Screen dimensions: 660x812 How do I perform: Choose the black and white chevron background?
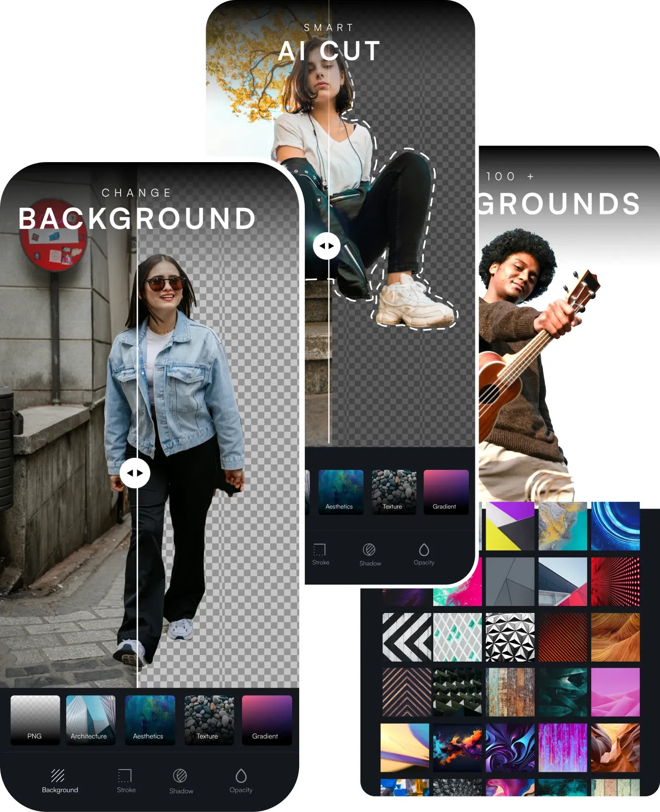click(407, 637)
